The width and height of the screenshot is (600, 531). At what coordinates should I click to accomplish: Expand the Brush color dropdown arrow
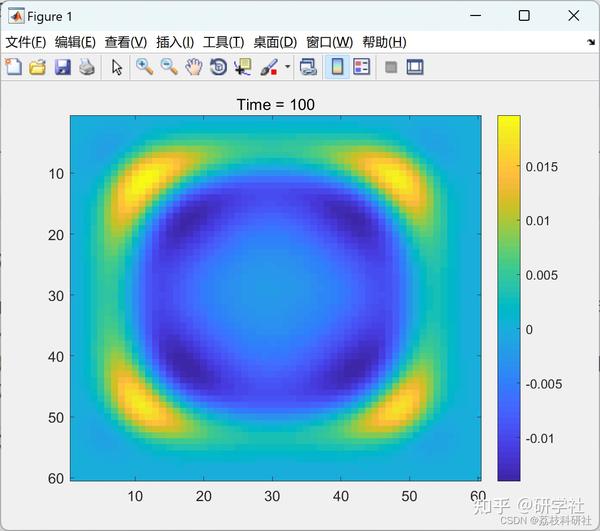[288, 67]
